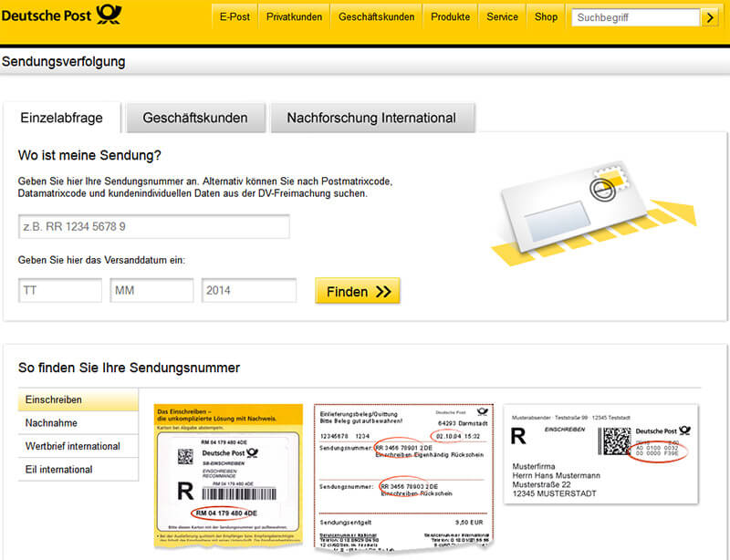Open the Service menu
The image size is (730, 560).
click(x=503, y=17)
